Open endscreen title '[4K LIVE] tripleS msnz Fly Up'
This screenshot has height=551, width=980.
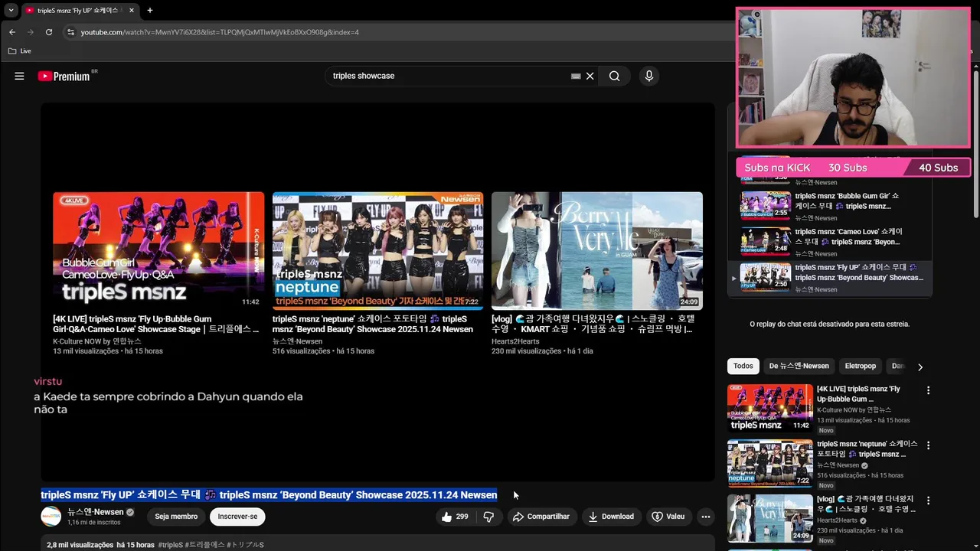(x=156, y=324)
